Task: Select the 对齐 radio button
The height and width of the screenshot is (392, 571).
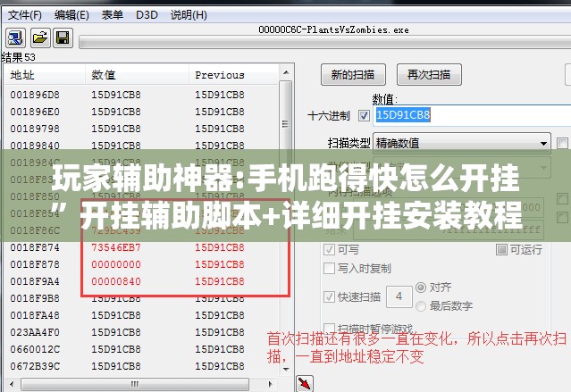Action: click(x=421, y=288)
